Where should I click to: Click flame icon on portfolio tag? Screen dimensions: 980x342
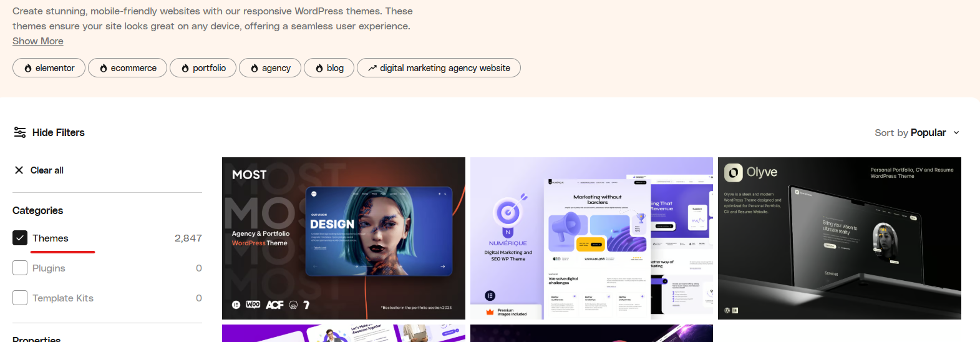click(185, 68)
